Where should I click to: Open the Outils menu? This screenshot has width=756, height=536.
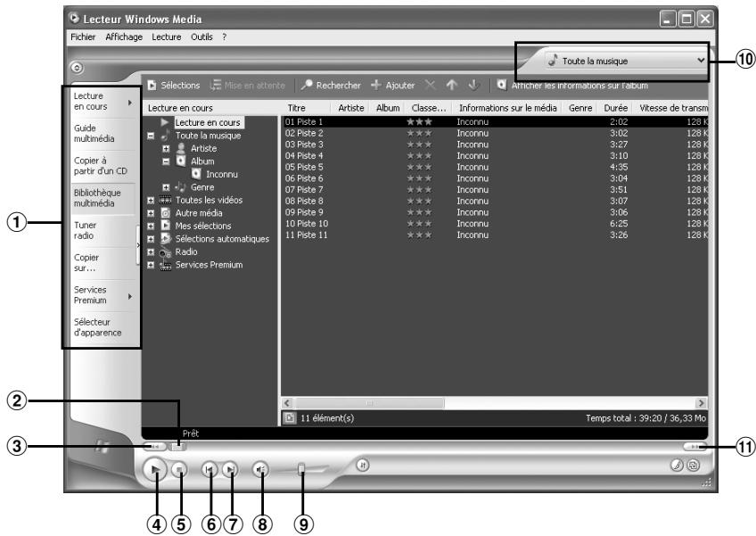click(201, 37)
